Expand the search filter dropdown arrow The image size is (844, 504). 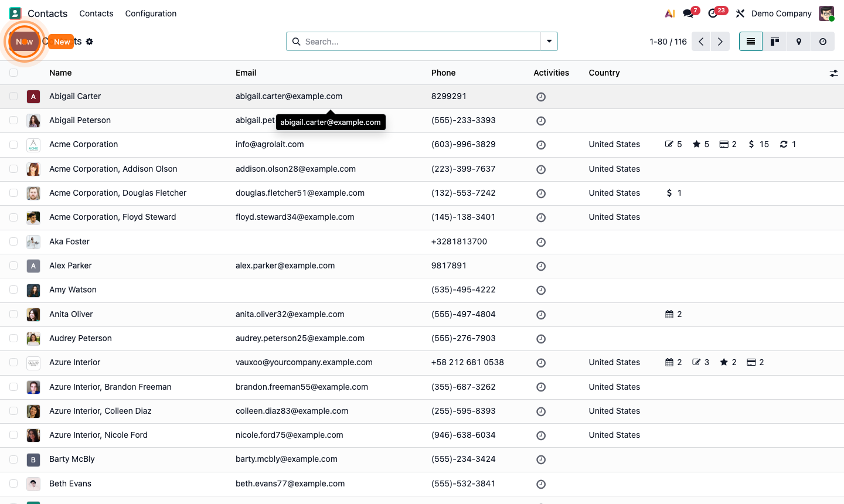click(549, 42)
